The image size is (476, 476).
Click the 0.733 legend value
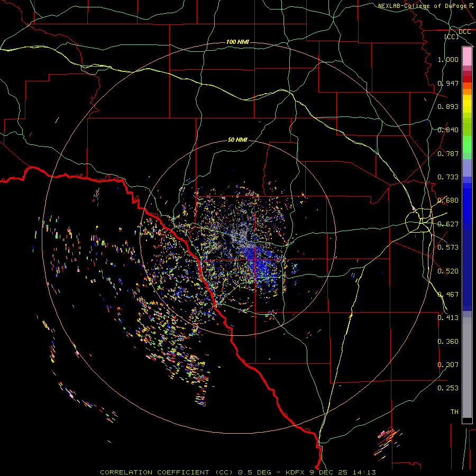point(448,177)
